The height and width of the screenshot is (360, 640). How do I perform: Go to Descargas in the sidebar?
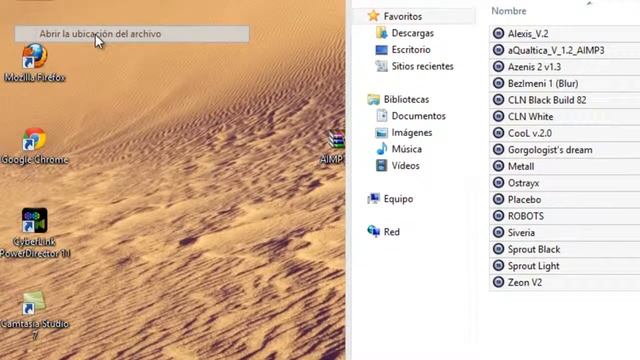coord(412,33)
